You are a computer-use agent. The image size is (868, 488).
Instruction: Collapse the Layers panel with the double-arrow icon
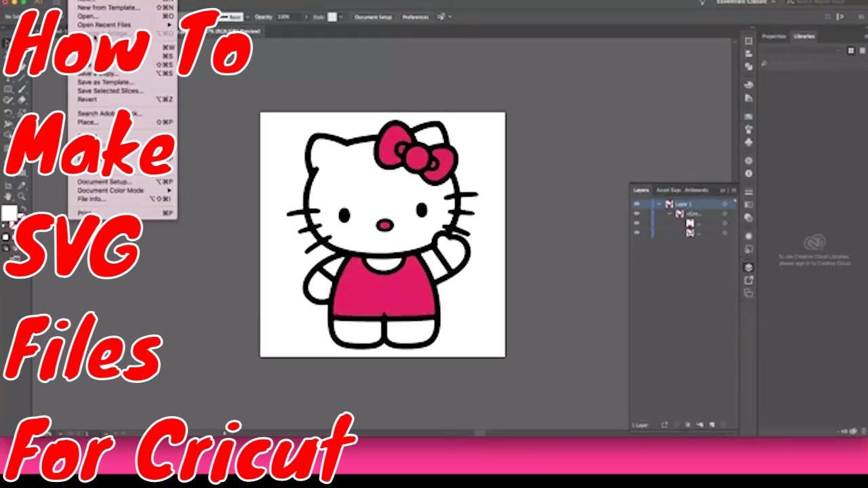click(722, 190)
